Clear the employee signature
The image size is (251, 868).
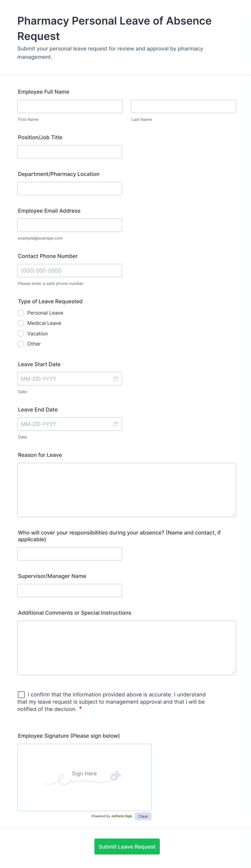tap(143, 816)
